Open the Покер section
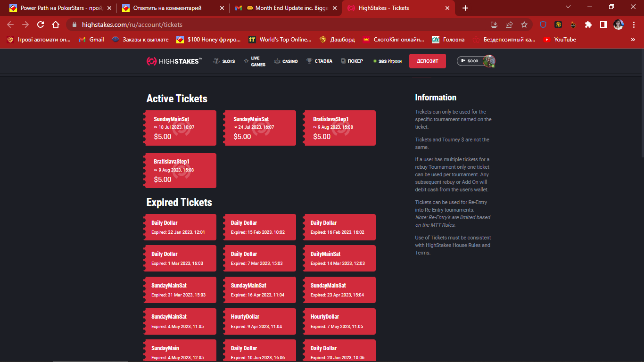 [352, 61]
